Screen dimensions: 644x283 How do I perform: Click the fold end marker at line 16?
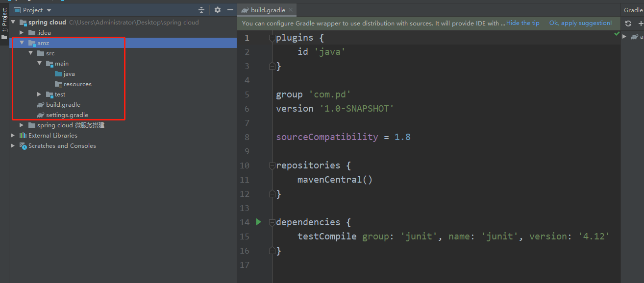(272, 251)
